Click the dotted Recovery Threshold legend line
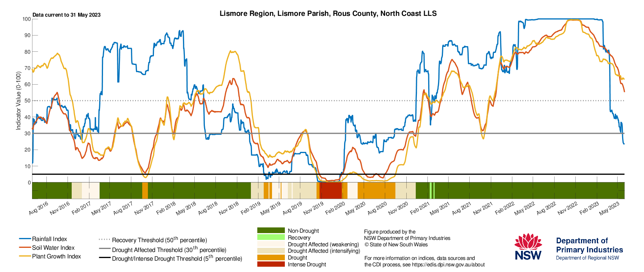The width and height of the screenshot is (644, 272). pyautogui.click(x=105, y=240)
